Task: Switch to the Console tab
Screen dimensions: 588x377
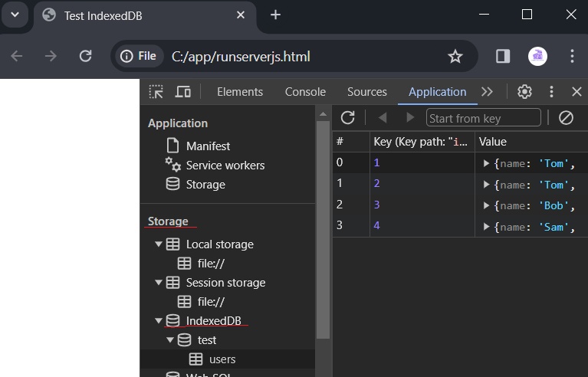Action: (305, 92)
